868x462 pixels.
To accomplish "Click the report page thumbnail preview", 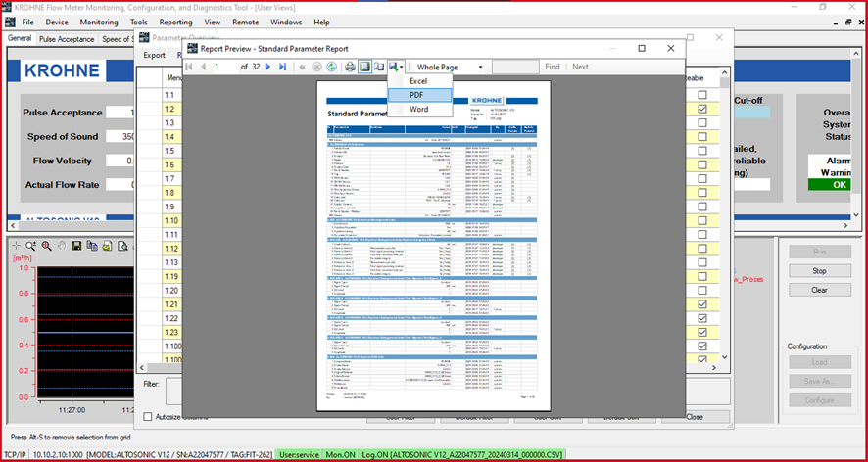I will (433, 246).
